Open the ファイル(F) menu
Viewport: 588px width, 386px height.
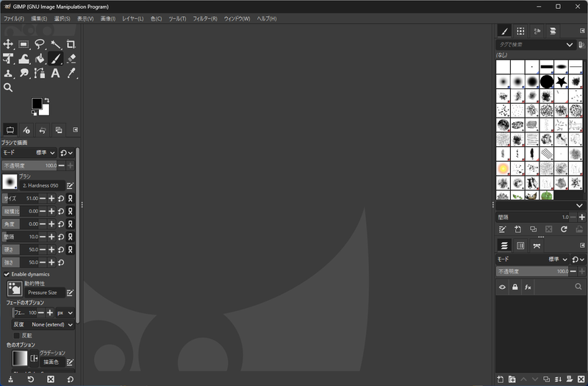coord(14,19)
